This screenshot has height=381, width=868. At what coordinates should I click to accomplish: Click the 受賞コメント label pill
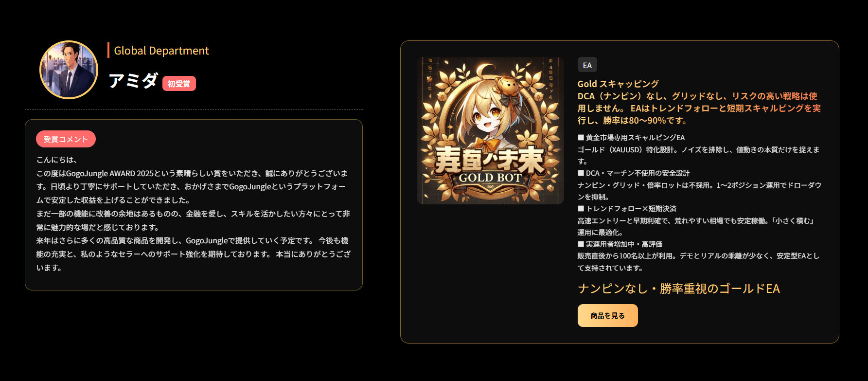point(66,139)
